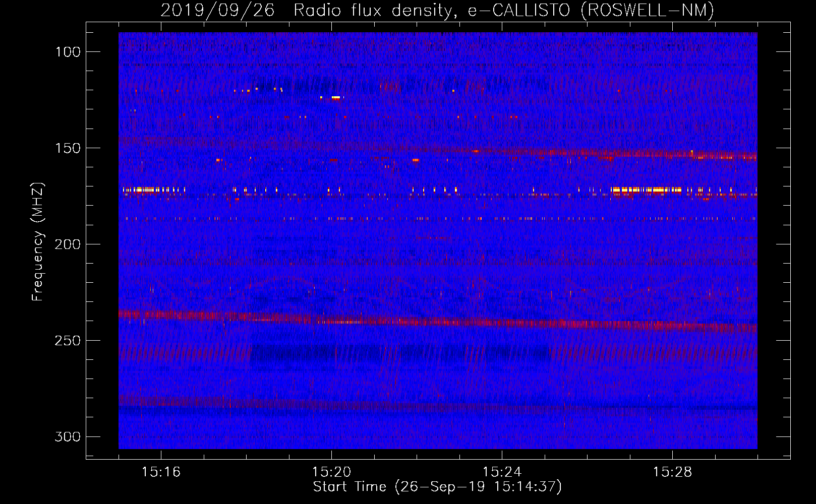Click the 200 frequency tick label

pos(68,244)
